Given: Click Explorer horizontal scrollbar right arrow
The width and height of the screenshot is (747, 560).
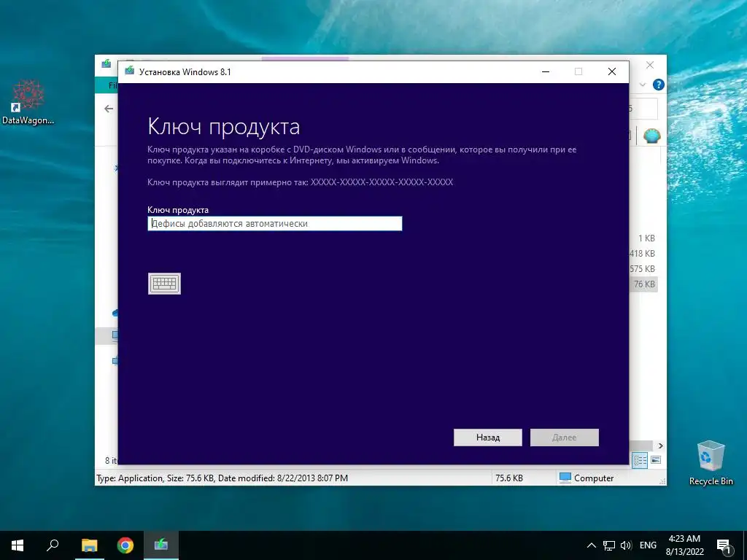Looking at the screenshot, I should click(661, 446).
